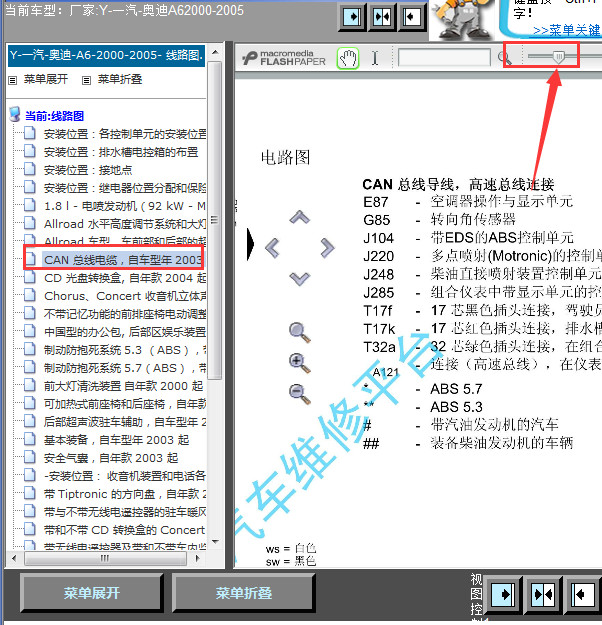
Task: Open 后部超声波驻车辅助 entry
Action: click(125, 422)
